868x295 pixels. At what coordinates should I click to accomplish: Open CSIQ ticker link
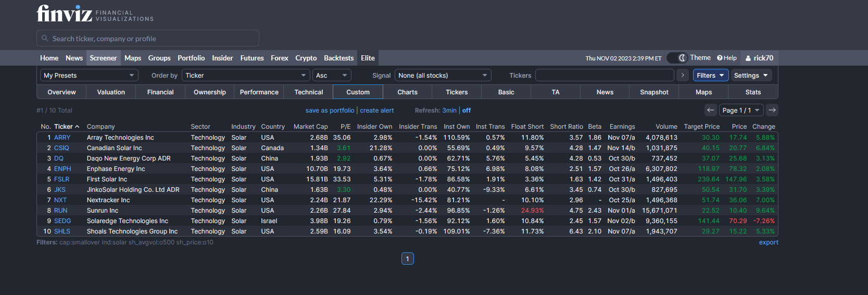pos(61,148)
